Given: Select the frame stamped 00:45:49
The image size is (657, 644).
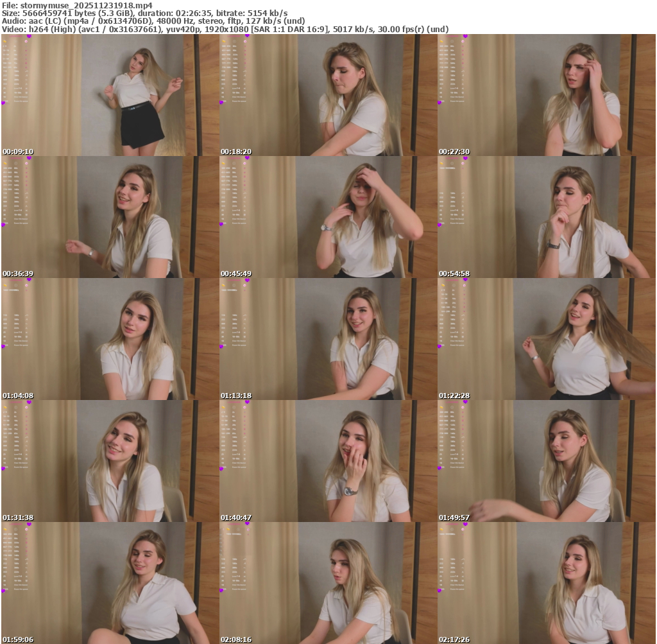Looking at the screenshot, I should (x=328, y=217).
